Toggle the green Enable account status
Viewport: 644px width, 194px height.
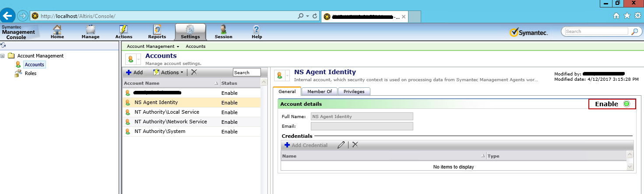point(626,104)
